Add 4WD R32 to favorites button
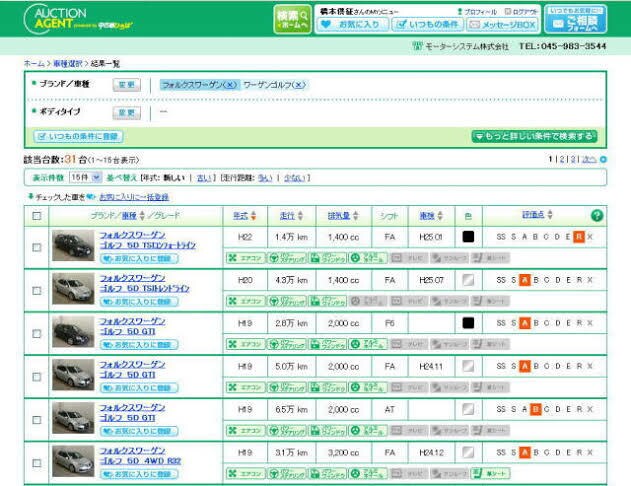This screenshot has height=486, width=631. 139,474
